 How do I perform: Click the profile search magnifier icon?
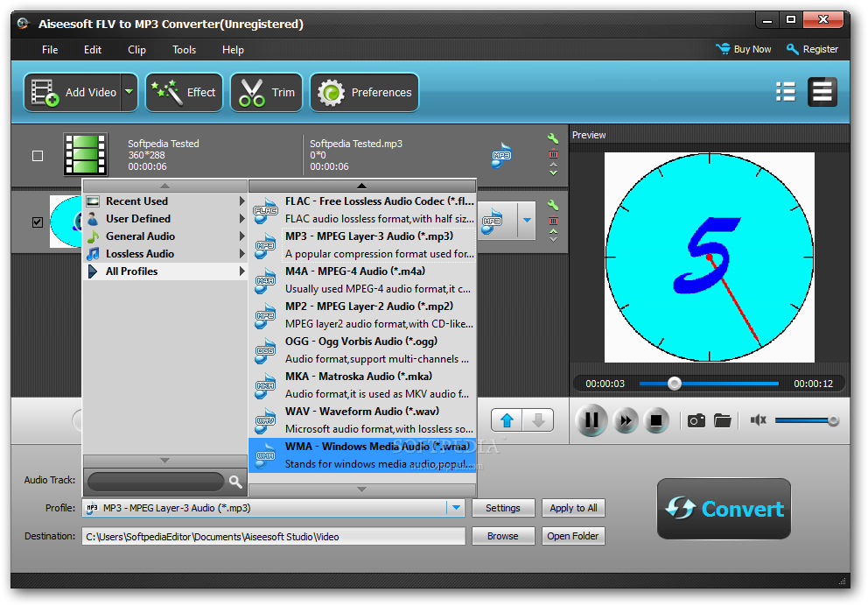coord(236,482)
